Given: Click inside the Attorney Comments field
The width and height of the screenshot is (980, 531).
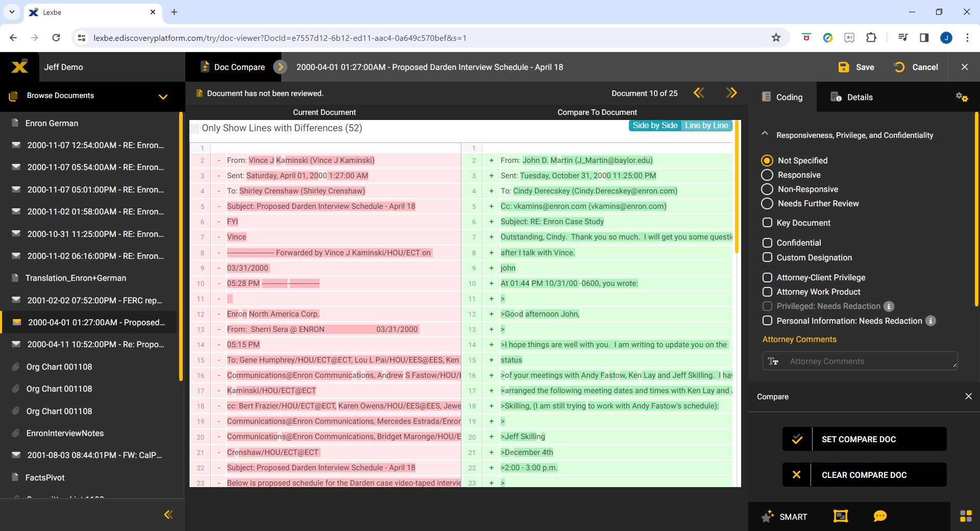Looking at the screenshot, I should coord(863,361).
